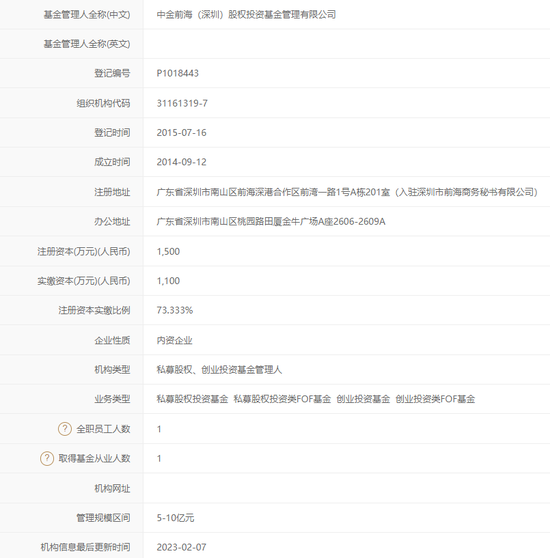550x558 pixels.
Task: Select registration date 2015-07-16
Action: [181, 133]
